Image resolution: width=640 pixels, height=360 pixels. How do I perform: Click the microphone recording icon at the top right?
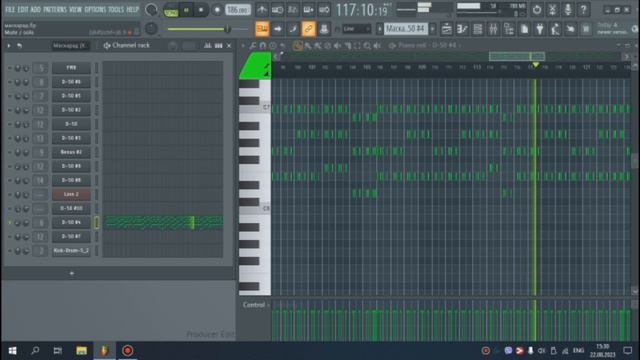click(568, 9)
